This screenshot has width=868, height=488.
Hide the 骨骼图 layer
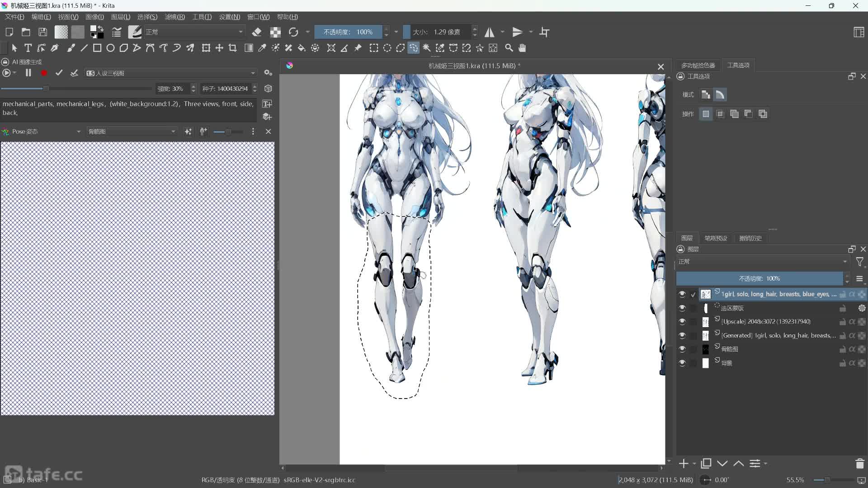pyautogui.click(x=682, y=349)
